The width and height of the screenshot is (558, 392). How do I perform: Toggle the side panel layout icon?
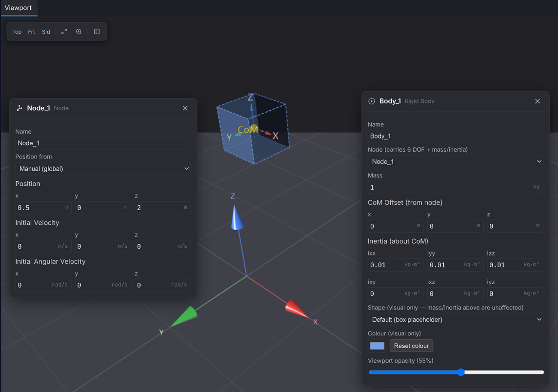click(97, 32)
